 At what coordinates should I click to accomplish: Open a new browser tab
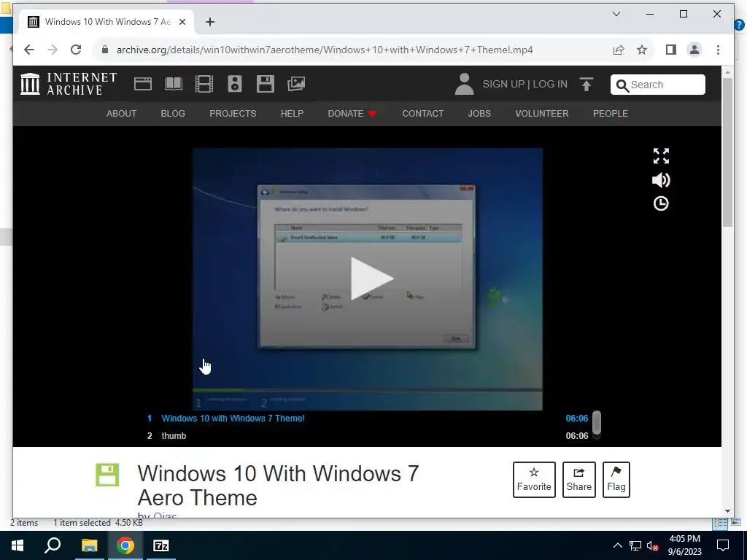point(210,22)
